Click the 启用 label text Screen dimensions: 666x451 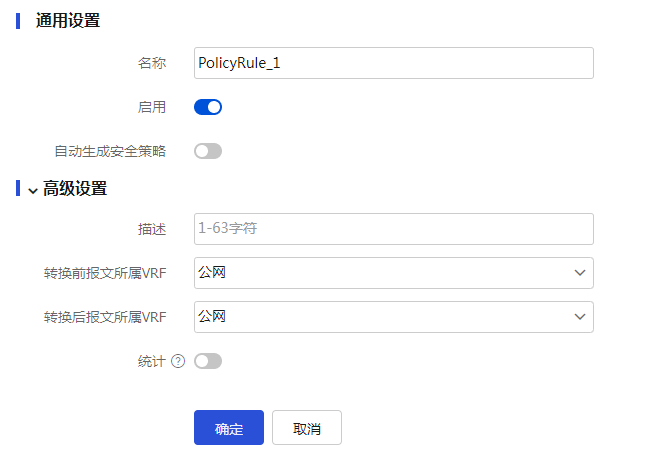[152, 107]
